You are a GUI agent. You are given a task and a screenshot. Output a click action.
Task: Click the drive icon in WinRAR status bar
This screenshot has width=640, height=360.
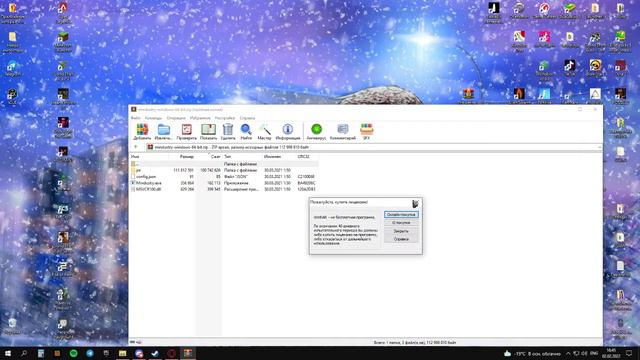pyautogui.click(x=132, y=342)
